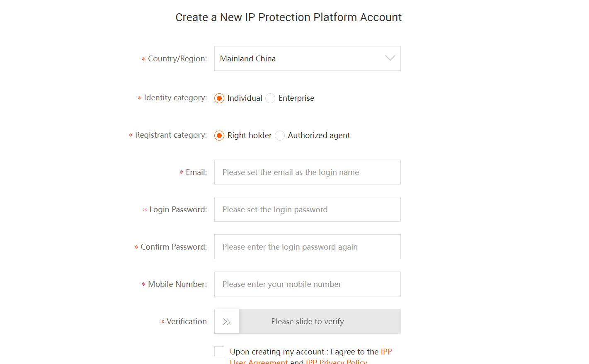The width and height of the screenshot is (589, 364).
Task: Select the Right holder registrant option
Action: pos(219,136)
